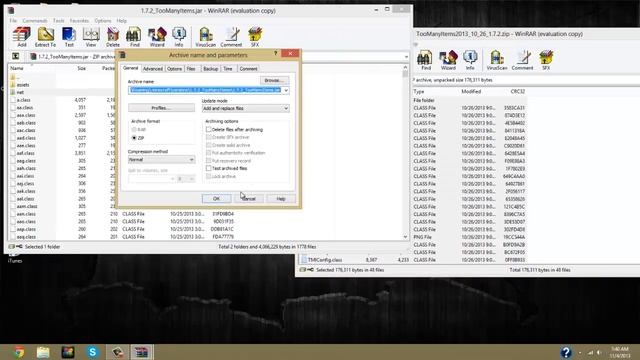Click Find icon in the jar window toolbar
The height and width of the screenshot is (360, 640).
pyautogui.click(x=134, y=36)
